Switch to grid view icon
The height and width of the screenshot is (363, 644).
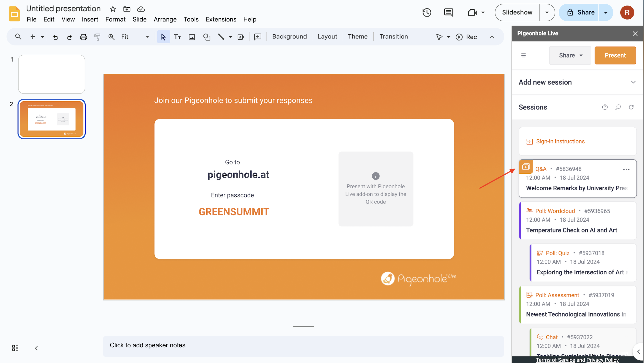click(x=15, y=348)
